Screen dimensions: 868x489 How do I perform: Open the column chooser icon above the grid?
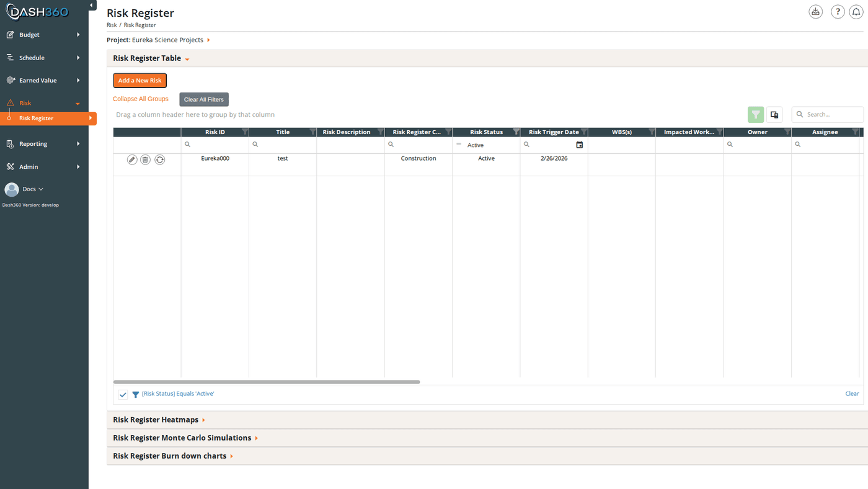coord(774,114)
